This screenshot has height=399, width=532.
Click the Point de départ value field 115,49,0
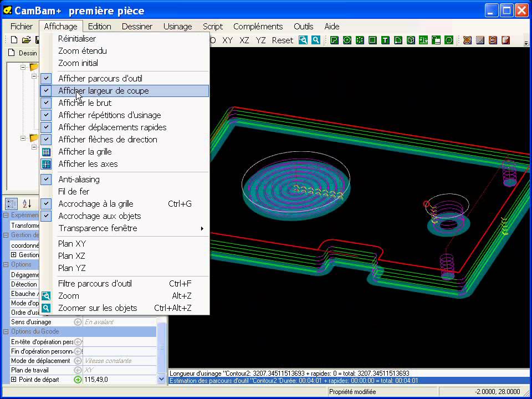click(120, 379)
